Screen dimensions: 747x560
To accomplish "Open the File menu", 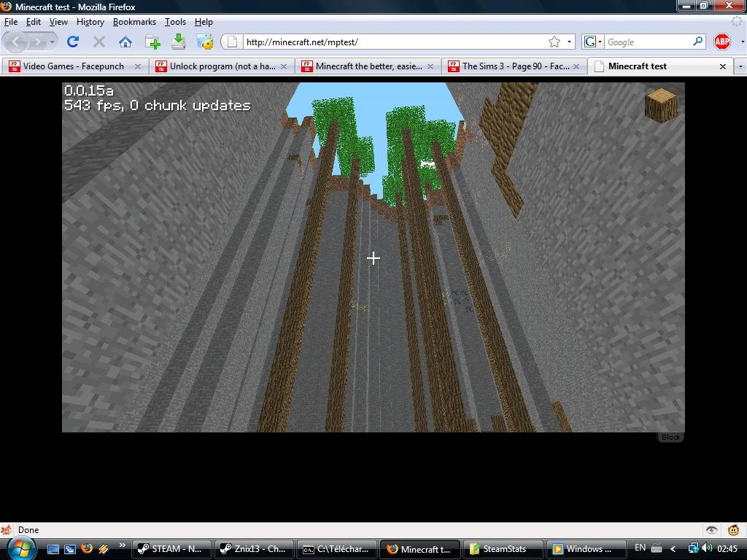I will tap(11, 22).
